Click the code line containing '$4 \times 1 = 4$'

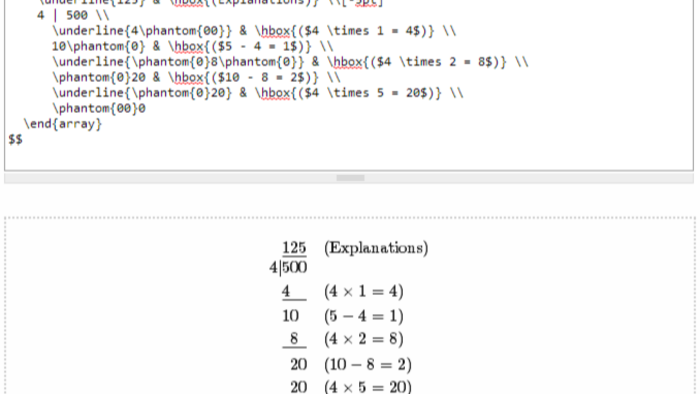[254, 31]
